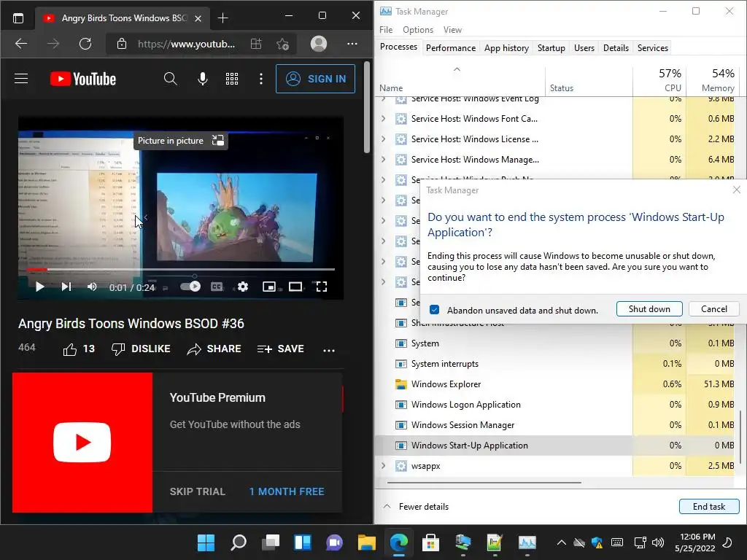The image size is (747, 560).
Task: Enable theater mode in the player
Action: [x=295, y=287]
